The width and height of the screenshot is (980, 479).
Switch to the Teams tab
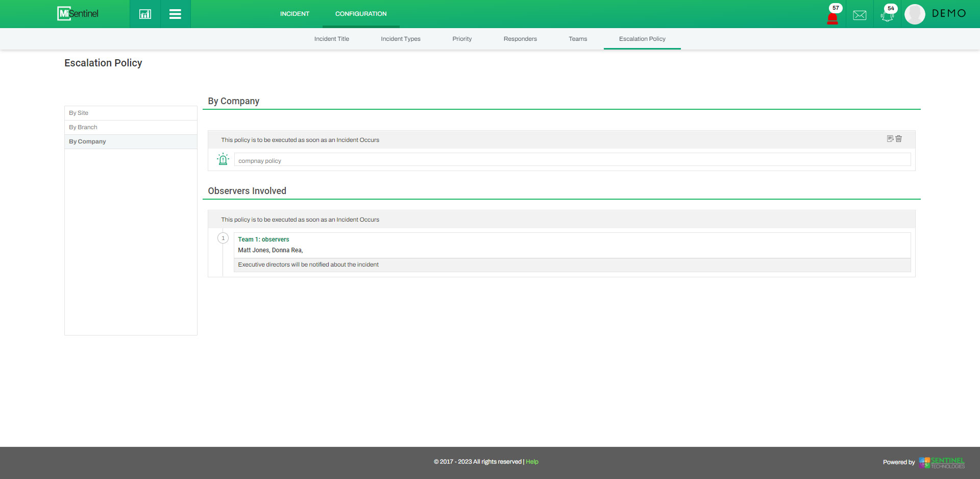point(578,39)
